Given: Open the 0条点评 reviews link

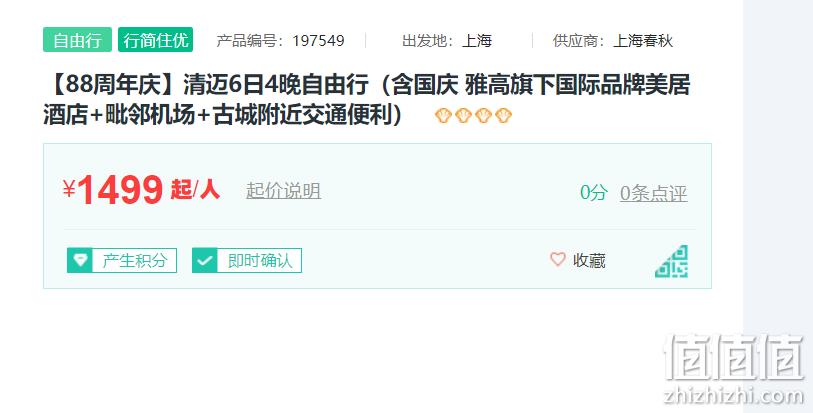Looking at the screenshot, I should (653, 193).
